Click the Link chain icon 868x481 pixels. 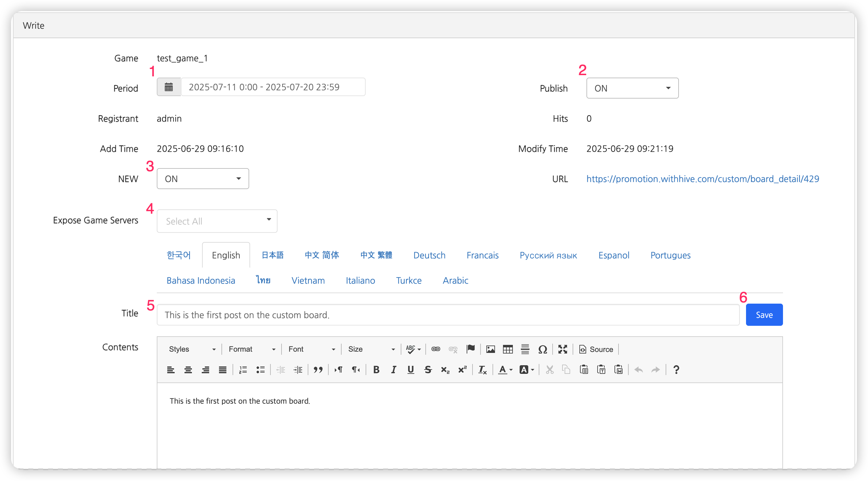pos(436,349)
